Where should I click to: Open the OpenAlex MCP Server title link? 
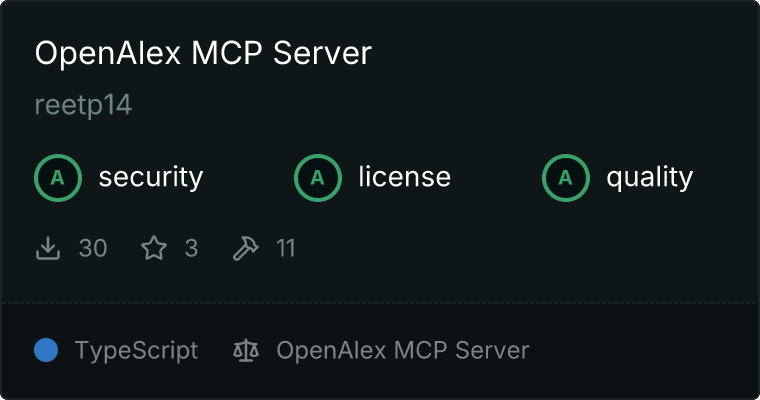pyautogui.click(x=203, y=53)
